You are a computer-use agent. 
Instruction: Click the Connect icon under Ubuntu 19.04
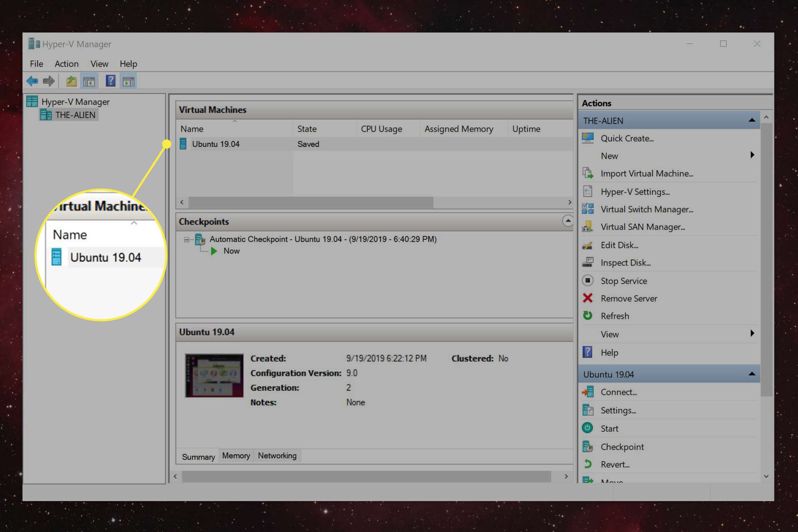click(588, 392)
